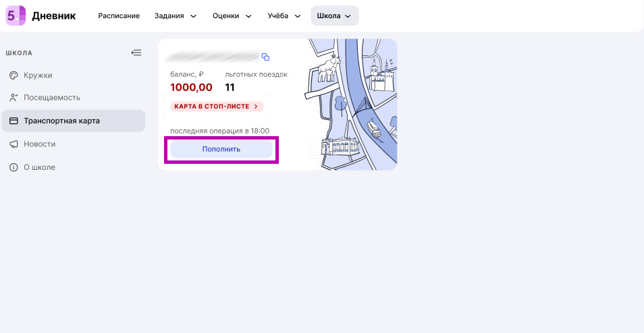Image resolution: width=644 pixels, height=333 pixels.
Task: Click the megaphone icon next to Новости
Action: (x=14, y=144)
